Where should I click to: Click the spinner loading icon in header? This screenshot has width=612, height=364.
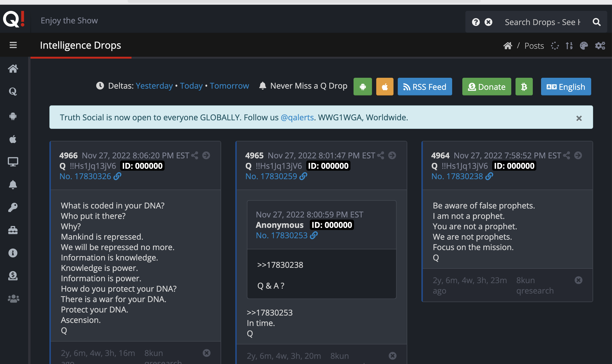pos(555,46)
